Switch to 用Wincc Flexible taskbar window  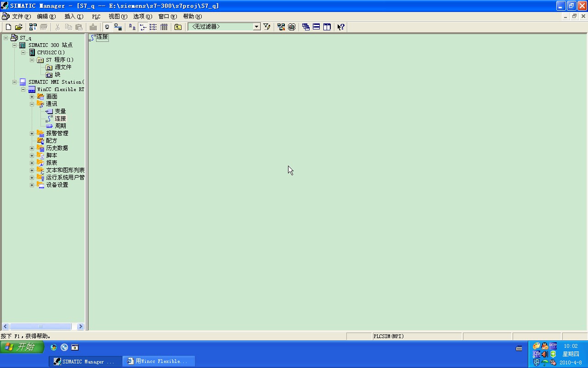click(x=159, y=362)
